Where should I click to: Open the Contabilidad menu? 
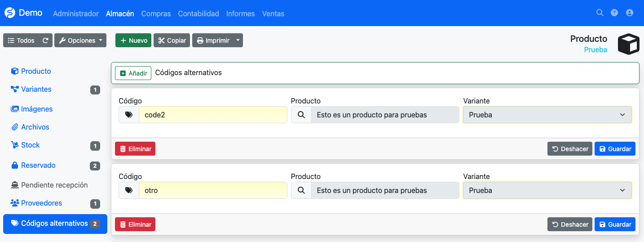[x=198, y=13]
